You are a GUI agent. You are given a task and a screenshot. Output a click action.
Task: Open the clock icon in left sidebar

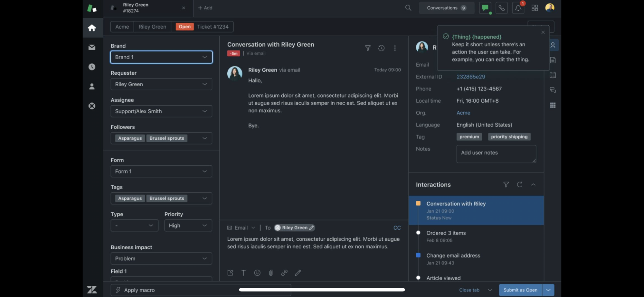pyautogui.click(x=92, y=67)
